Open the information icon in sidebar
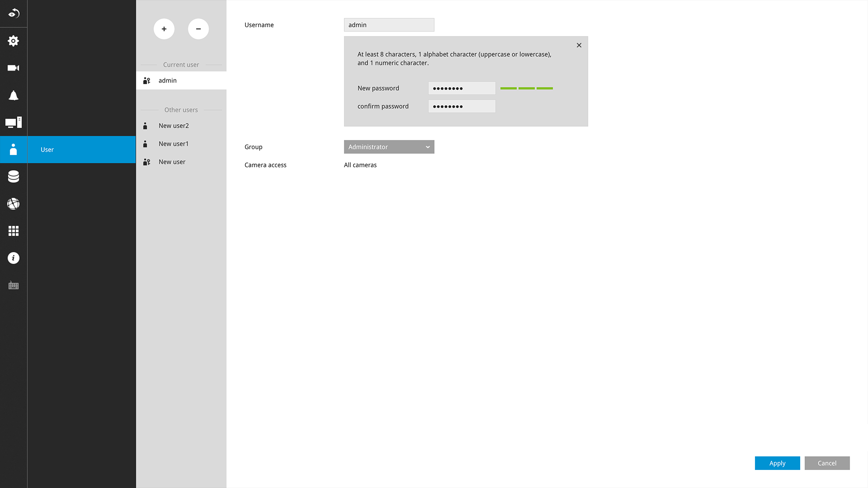Screen dimensions: 868x488 tap(14, 258)
